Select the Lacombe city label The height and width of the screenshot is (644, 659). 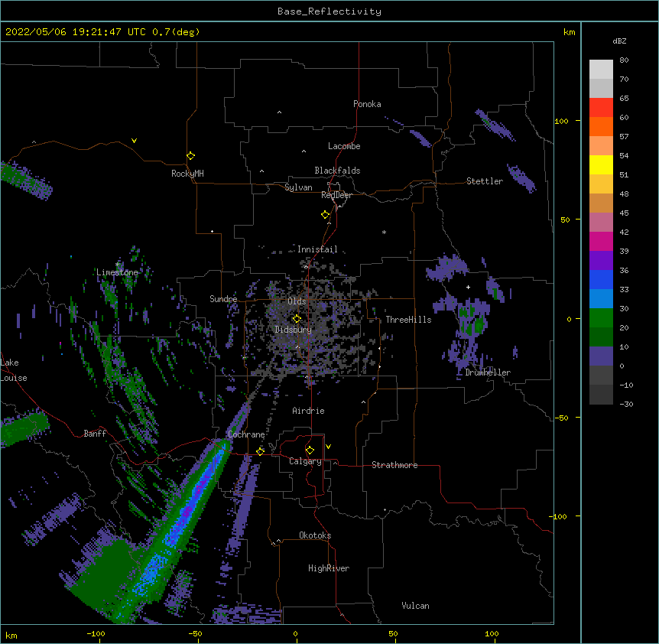pyautogui.click(x=344, y=146)
